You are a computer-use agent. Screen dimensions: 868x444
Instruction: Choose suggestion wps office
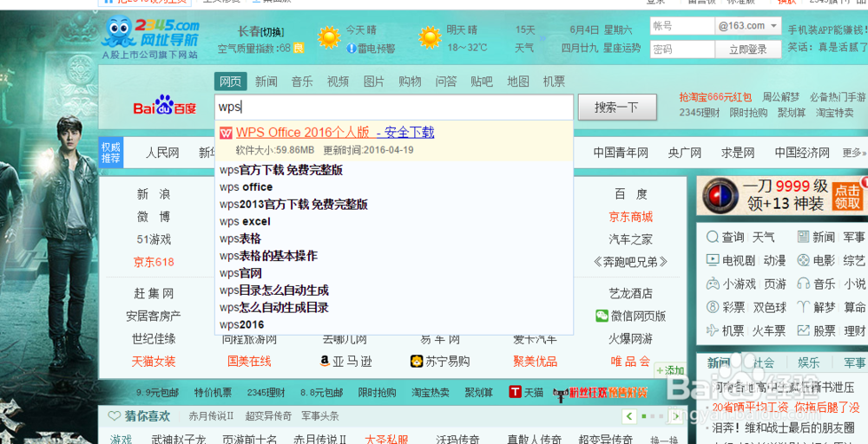[246, 187]
